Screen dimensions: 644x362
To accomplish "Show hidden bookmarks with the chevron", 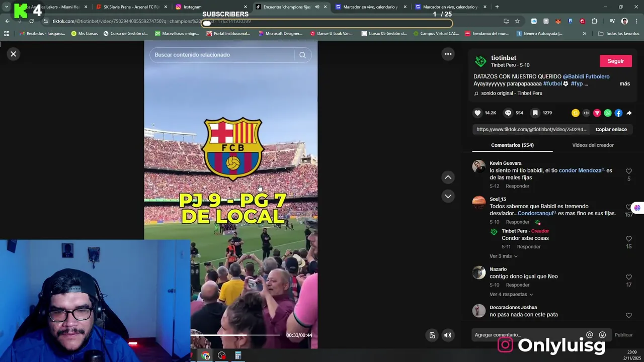I will [x=584, y=34].
